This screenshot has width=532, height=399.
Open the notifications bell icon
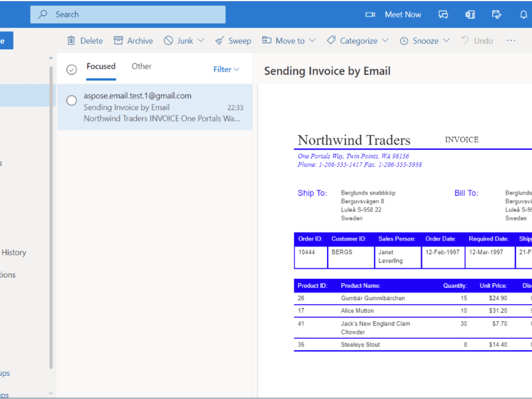(523, 14)
